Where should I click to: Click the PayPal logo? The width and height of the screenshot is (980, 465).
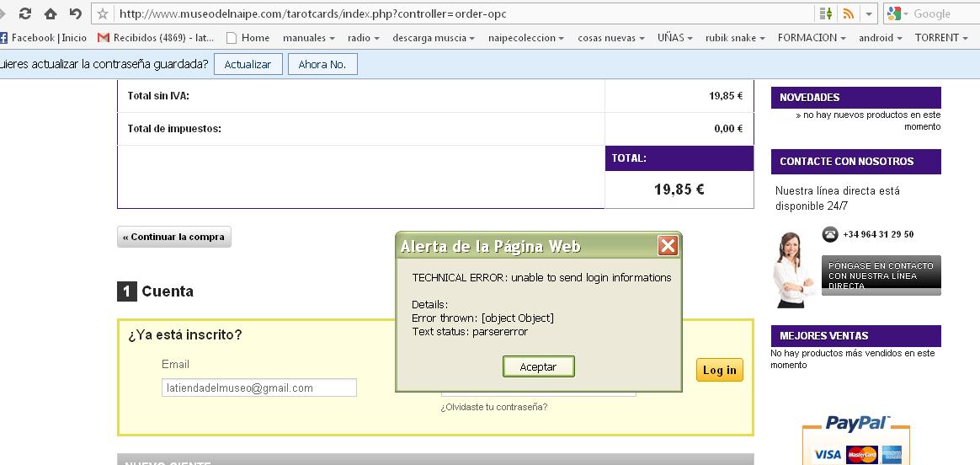[857, 424]
